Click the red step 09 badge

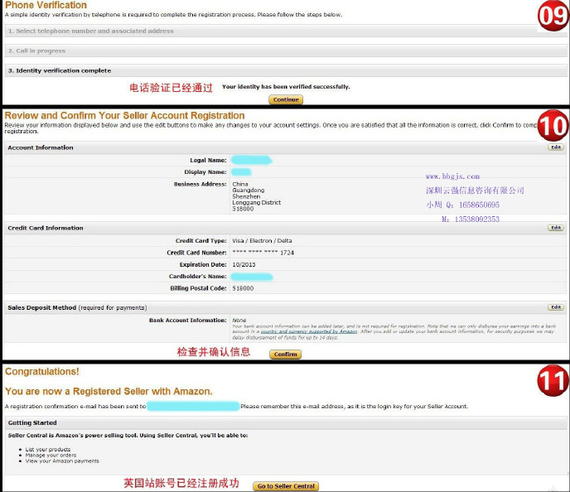coord(553,15)
